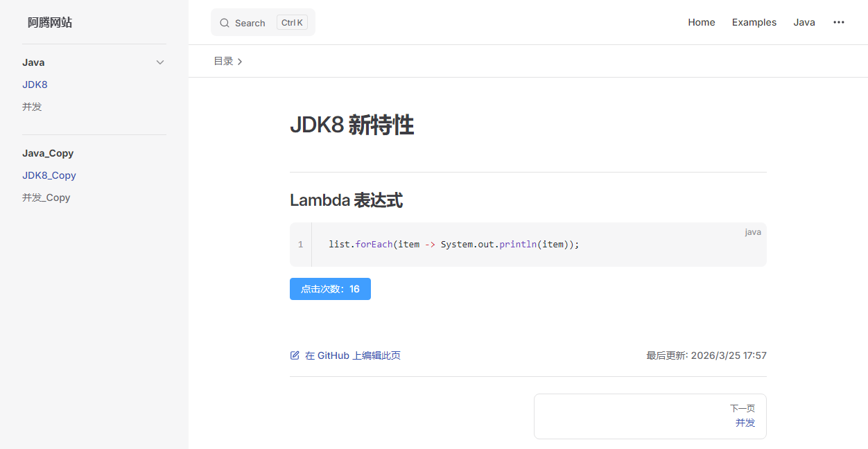Click the Java_Copy sidebar group title

(x=48, y=153)
